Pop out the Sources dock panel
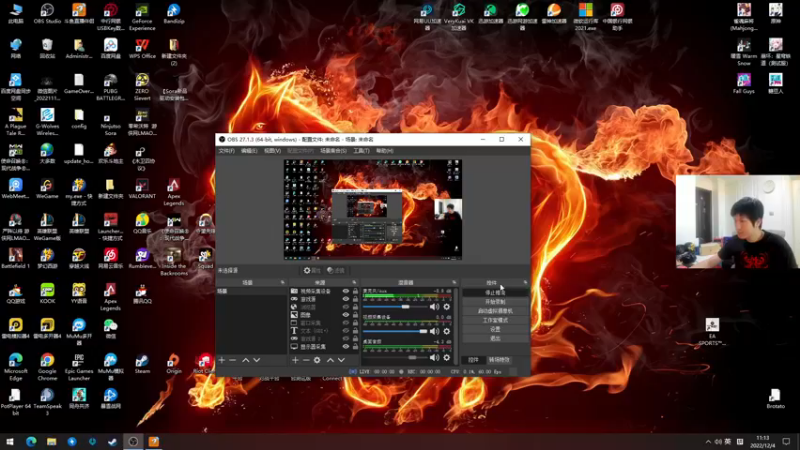 (x=354, y=283)
